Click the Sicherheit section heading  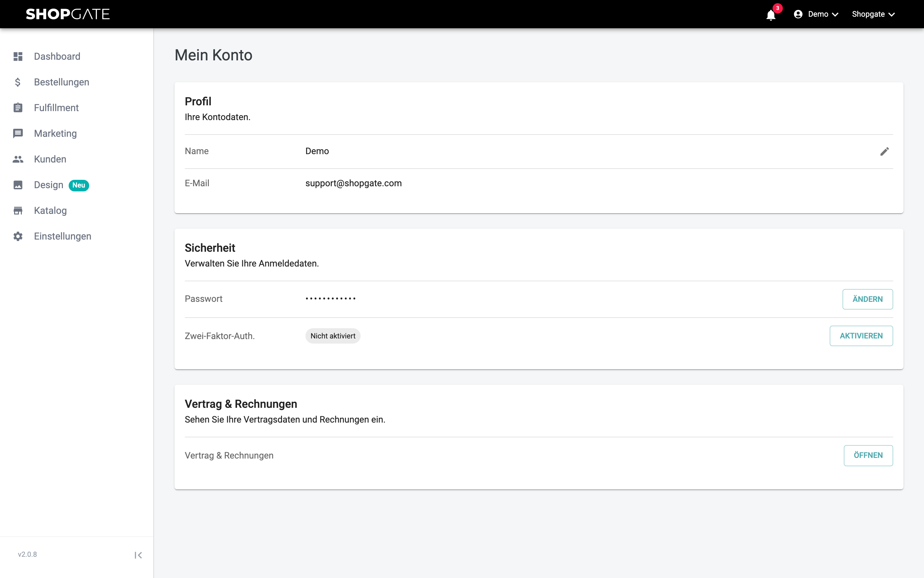(210, 248)
